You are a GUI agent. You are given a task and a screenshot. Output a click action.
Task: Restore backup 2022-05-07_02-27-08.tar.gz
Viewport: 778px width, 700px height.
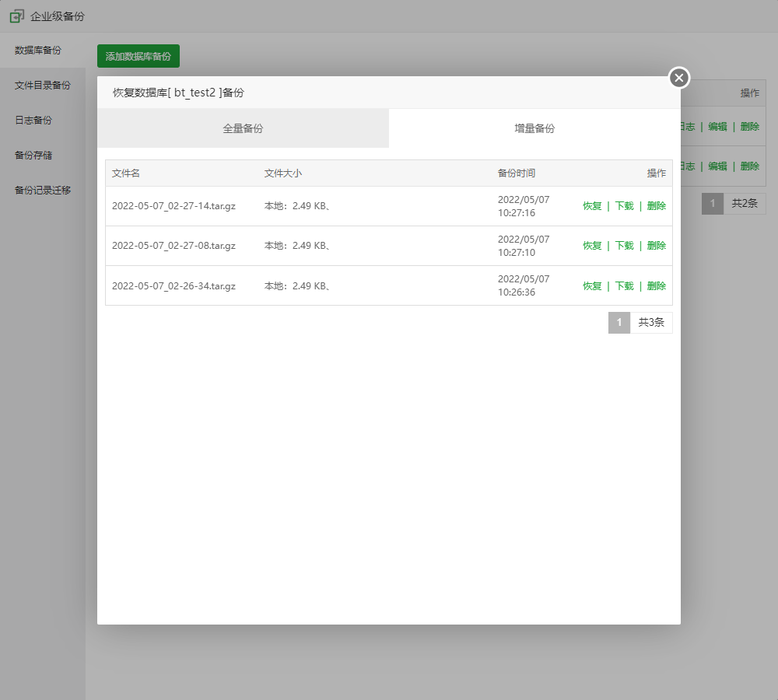coord(592,246)
